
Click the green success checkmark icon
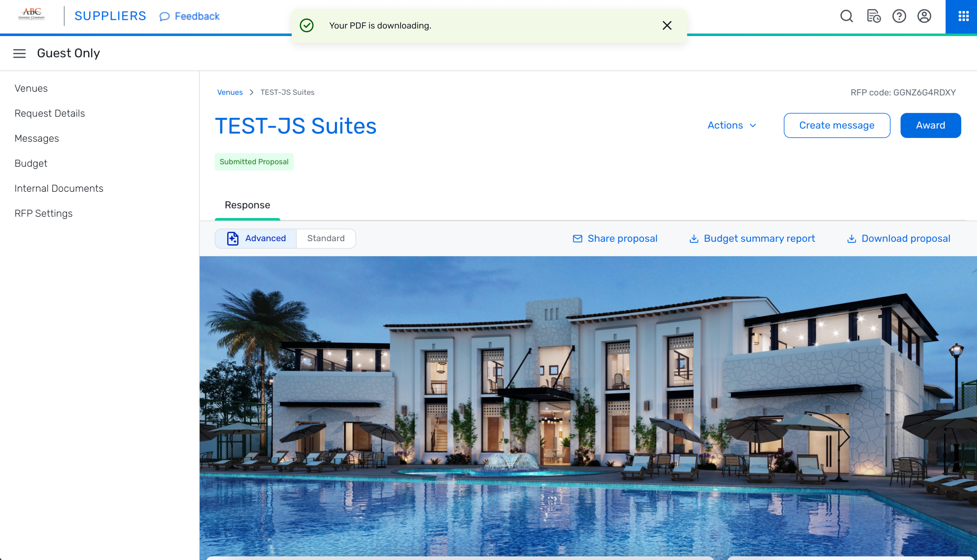(x=307, y=25)
